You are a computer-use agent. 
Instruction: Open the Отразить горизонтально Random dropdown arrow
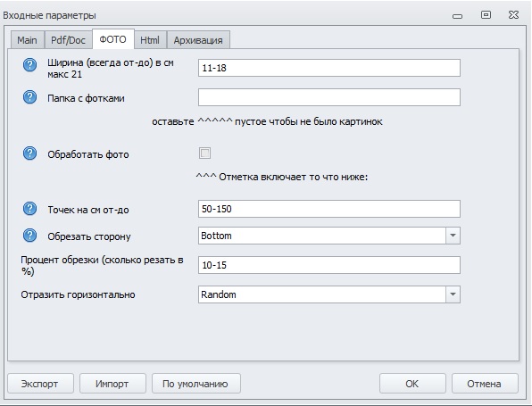pyautogui.click(x=453, y=294)
